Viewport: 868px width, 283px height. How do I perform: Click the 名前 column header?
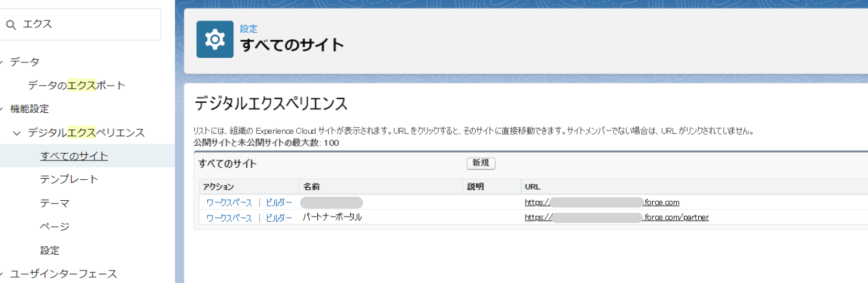click(x=311, y=187)
